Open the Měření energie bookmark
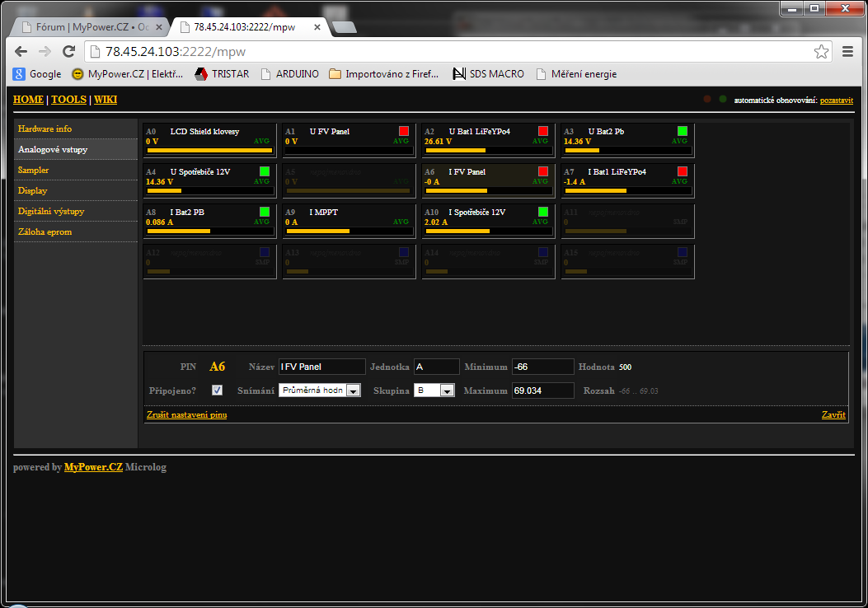This screenshot has width=868, height=608. tap(576, 73)
